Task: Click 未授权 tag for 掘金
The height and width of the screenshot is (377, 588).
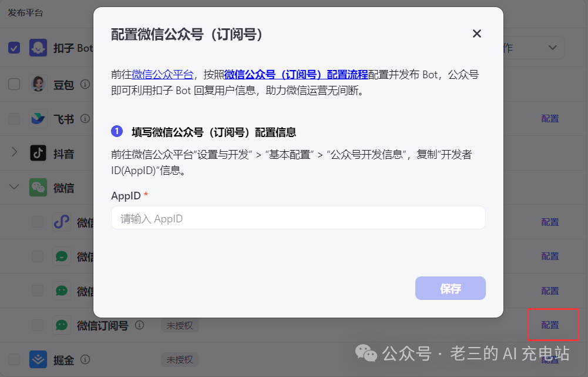Action: point(180,360)
